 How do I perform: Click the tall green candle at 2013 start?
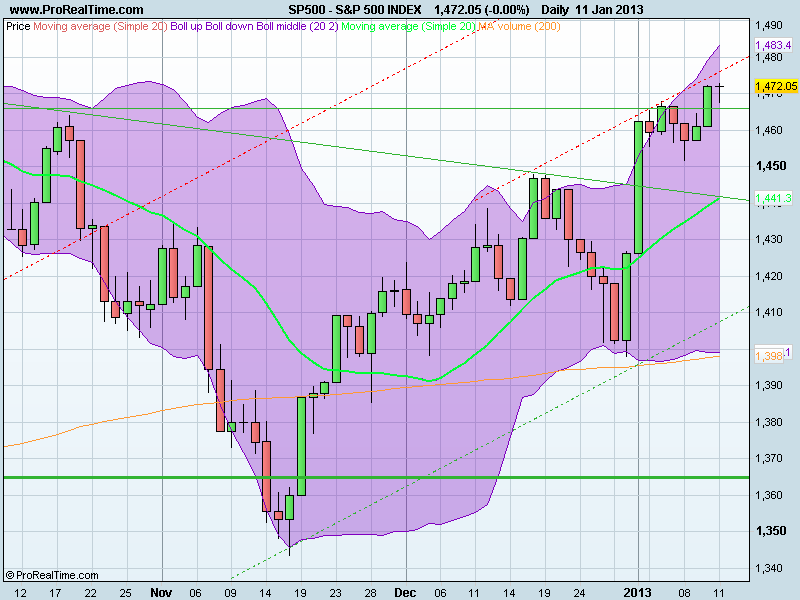pos(638,187)
